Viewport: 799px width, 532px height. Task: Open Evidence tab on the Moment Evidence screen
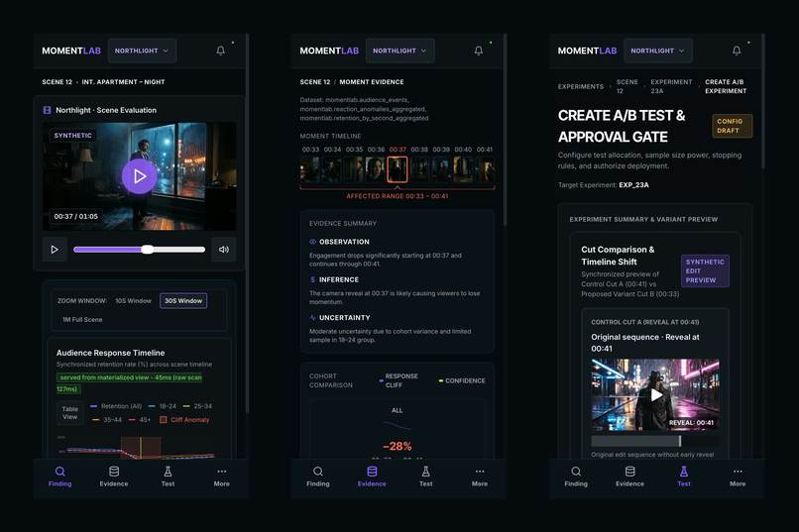tap(372, 477)
